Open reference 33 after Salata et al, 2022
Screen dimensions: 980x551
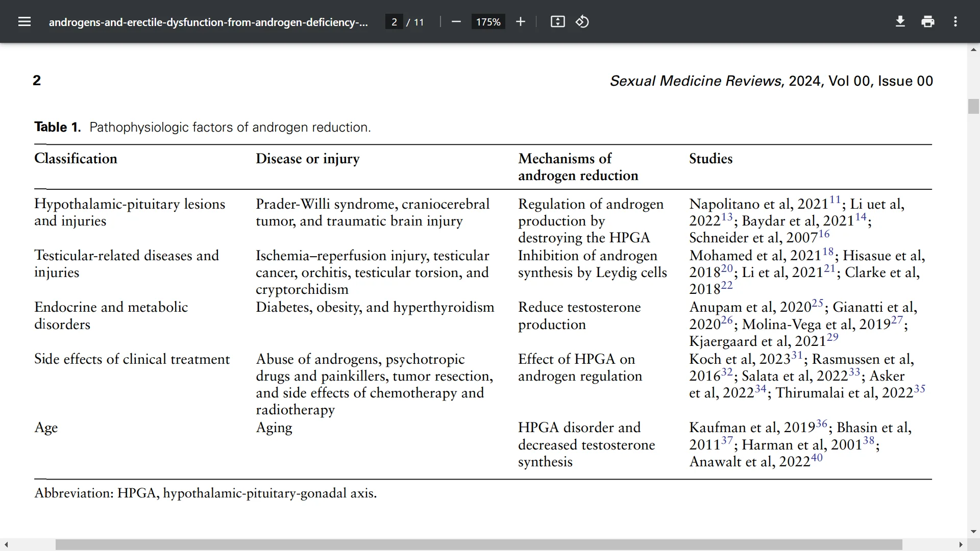854,372
